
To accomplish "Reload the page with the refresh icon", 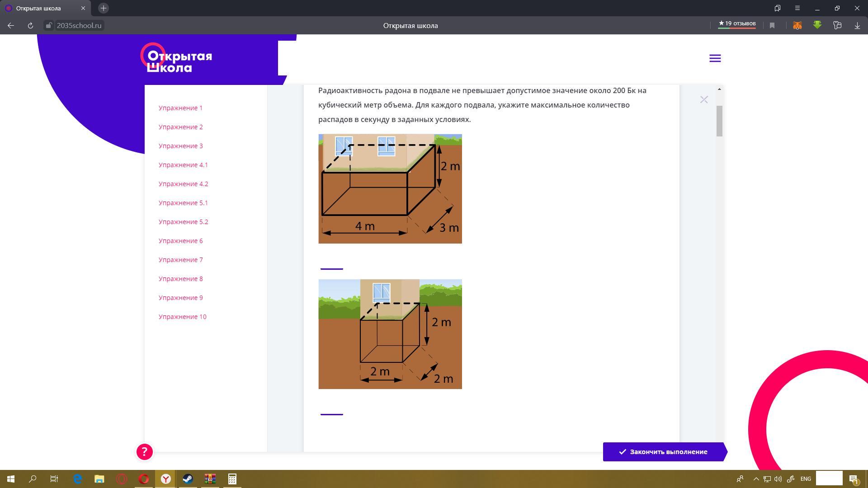I will coord(30,26).
